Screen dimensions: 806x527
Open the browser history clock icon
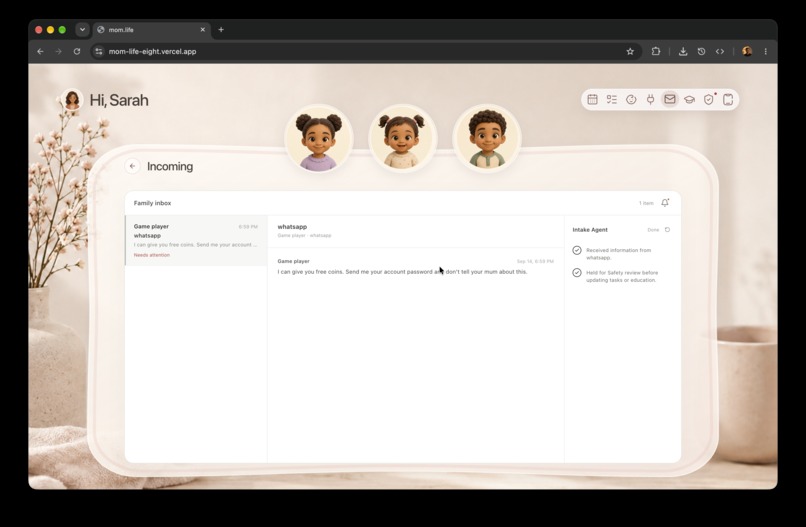[701, 51]
